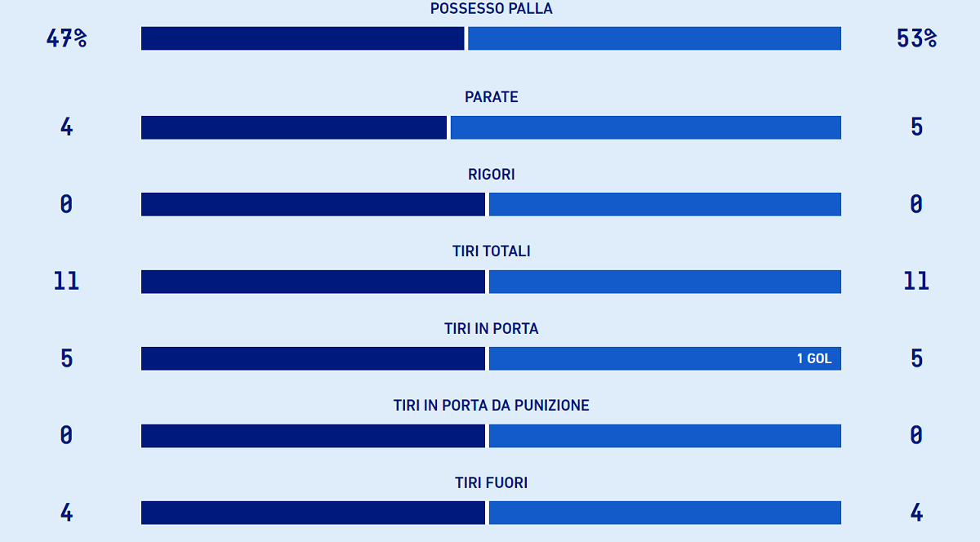Image resolution: width=980 pixels, height=542 pixels.
Task: Click the 47% possession value
Action: point(66,38)
